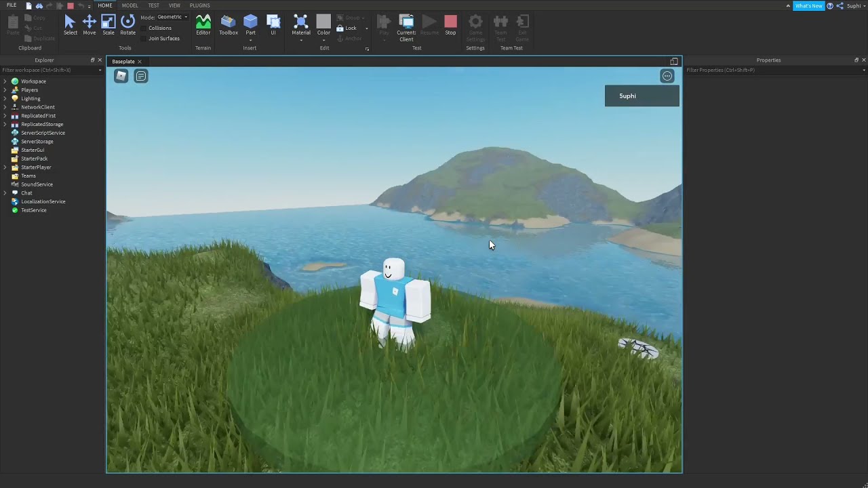Activate the Move tool
Viewport: 868px width, 488px height.
[89, 25]
